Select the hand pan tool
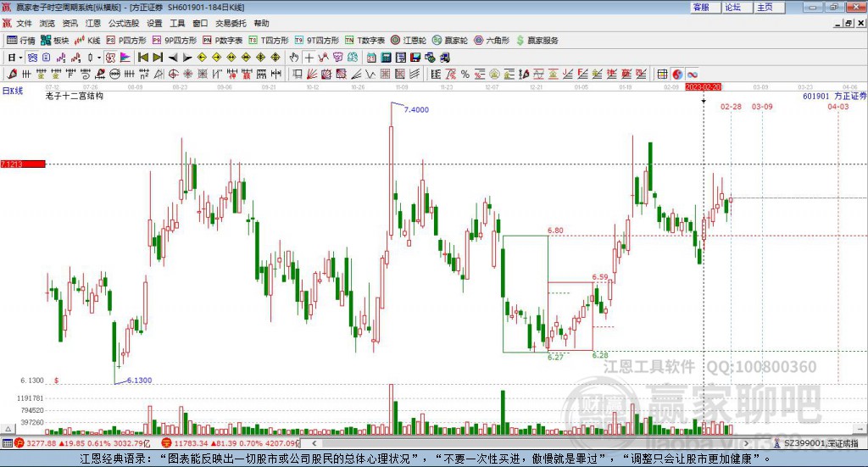Screen dimensions: 868x467 pos(293,58)
